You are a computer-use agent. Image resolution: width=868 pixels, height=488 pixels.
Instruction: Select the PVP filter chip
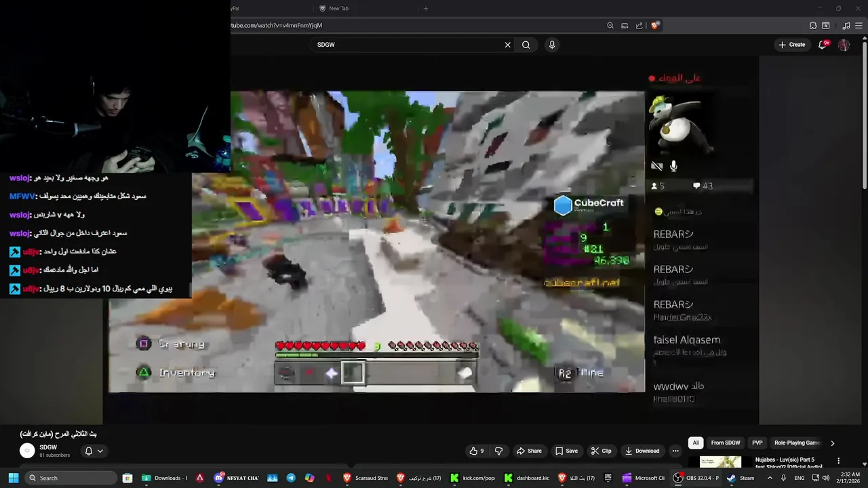click(757, 443)
